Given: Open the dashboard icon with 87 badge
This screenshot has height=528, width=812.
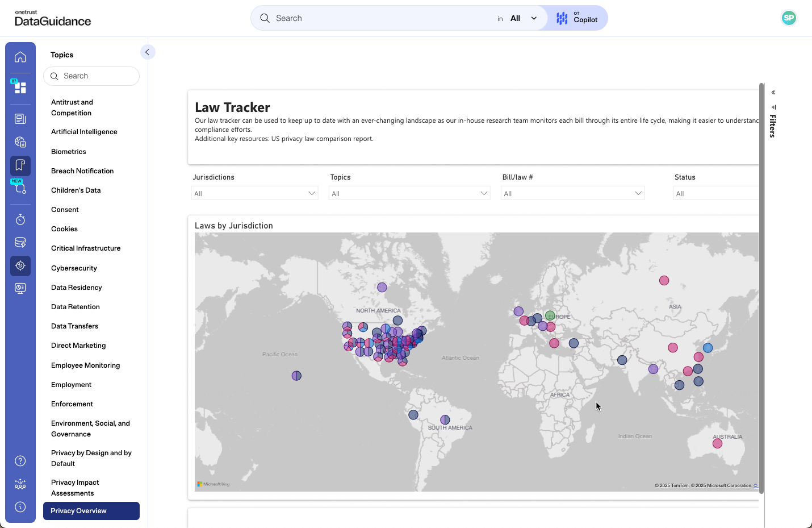Looking at the screenshot, I should coord(20,87).
